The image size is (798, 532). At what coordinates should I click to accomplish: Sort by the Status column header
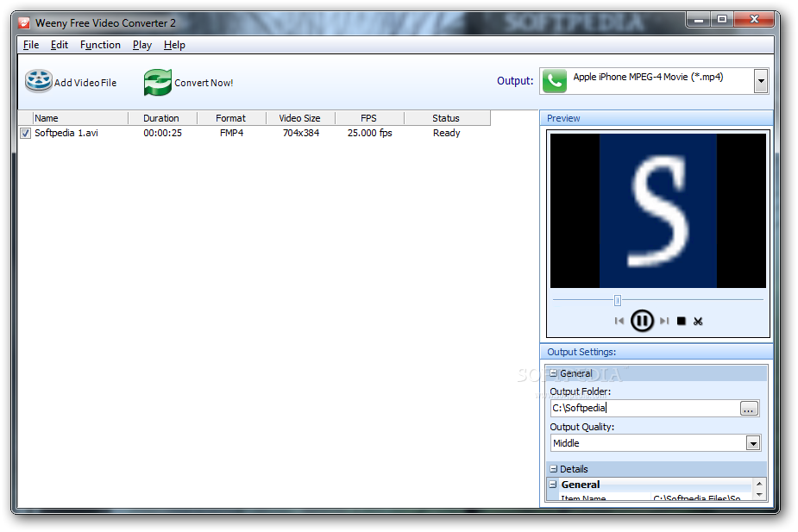(447, 118)
